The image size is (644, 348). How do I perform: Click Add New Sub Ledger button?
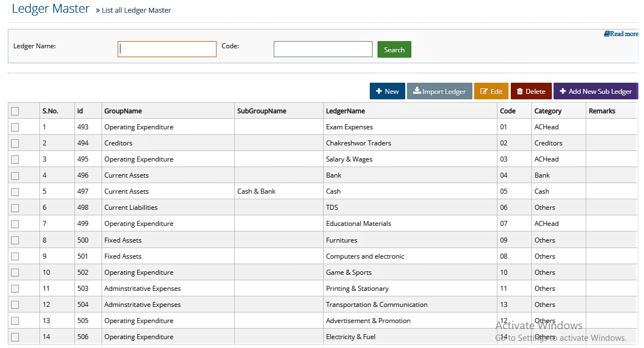click(596, 91)
